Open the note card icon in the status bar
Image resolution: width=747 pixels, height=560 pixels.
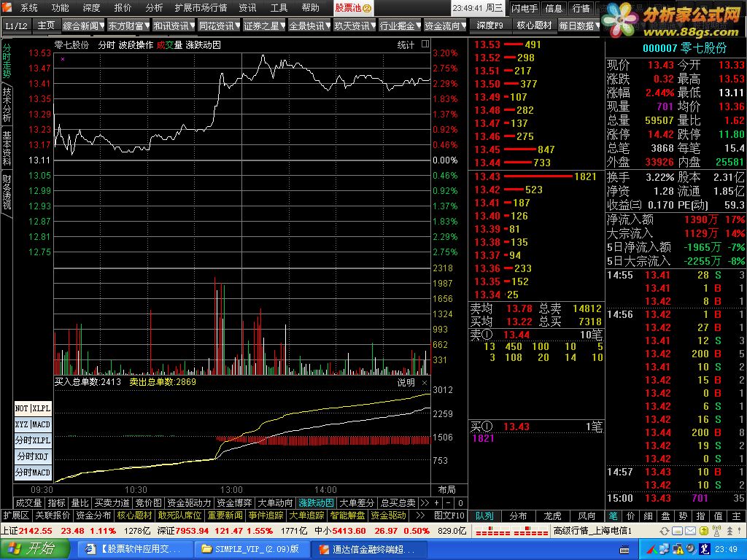(677, 531)
